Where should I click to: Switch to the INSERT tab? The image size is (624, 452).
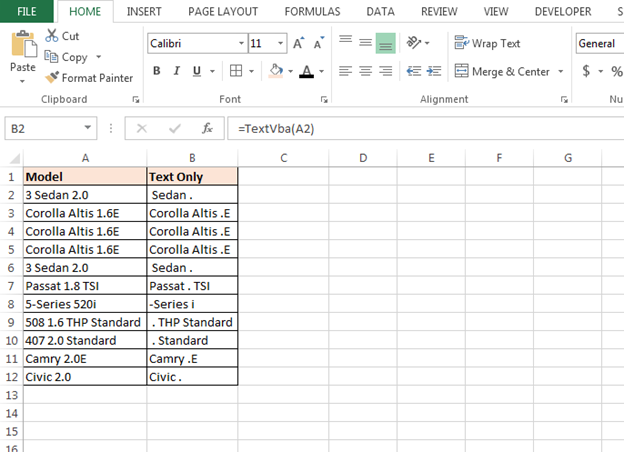click(x=144, y=12)
